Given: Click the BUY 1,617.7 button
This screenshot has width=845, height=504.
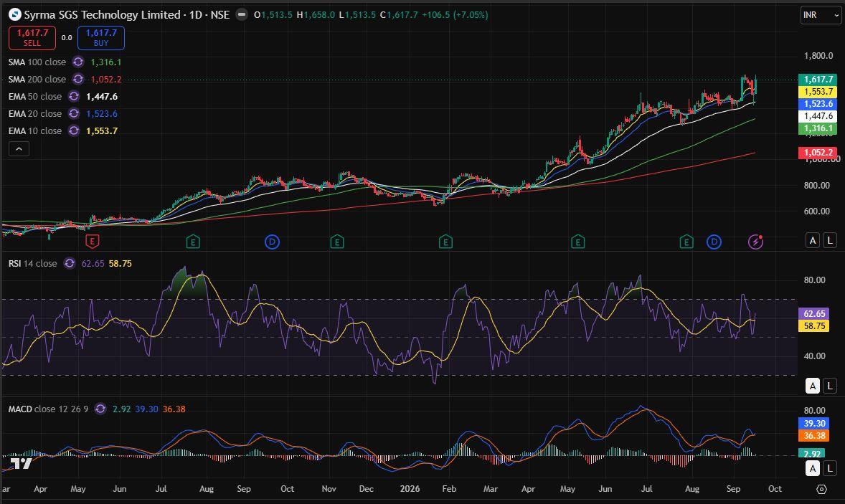Looking at the screenshot, I should click(100, 38).
